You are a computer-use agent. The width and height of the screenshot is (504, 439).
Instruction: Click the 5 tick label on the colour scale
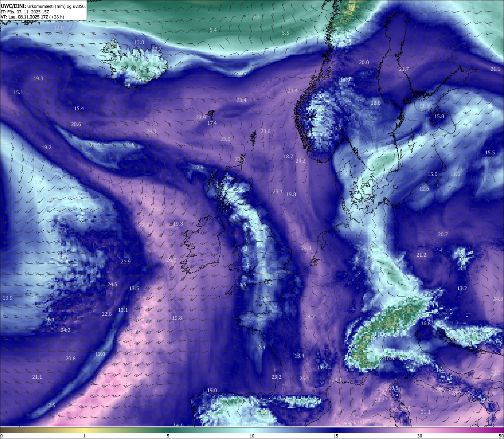point(168,436)
